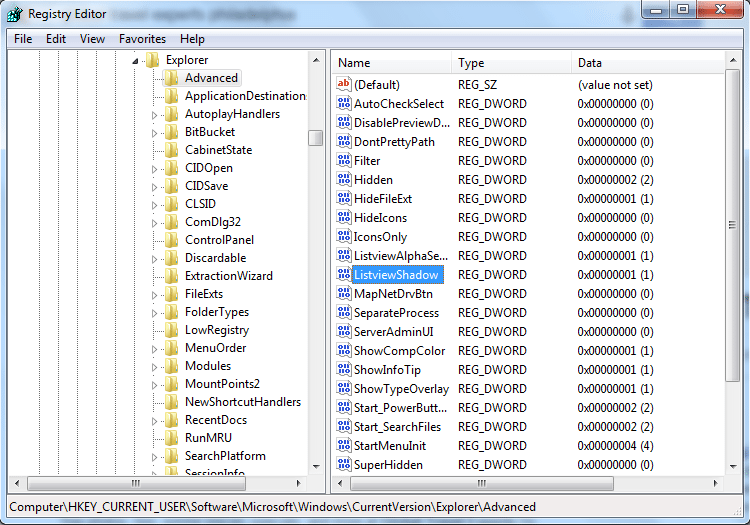Click the ServerAdminUI DWORD icon
The image size is (750, 525).
[344, 331]
